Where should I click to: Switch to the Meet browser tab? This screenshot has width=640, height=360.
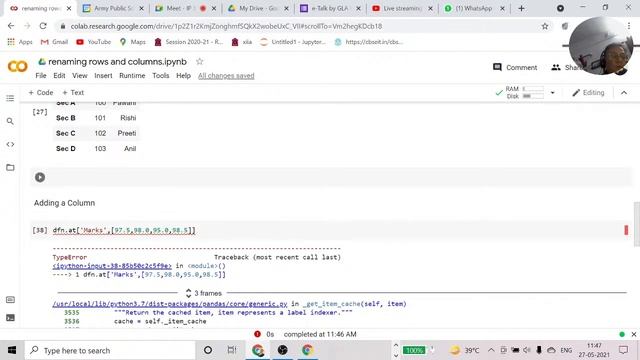[x=180, y=8]
